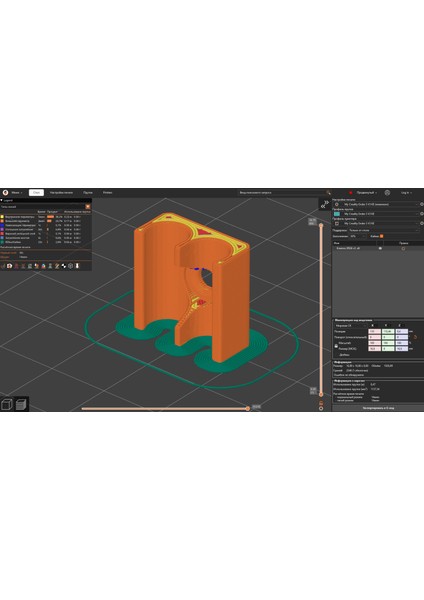Viewport: 424px width, 600px height.
Task: Open the print settings profile dropdown
Action: click(379, 204)
